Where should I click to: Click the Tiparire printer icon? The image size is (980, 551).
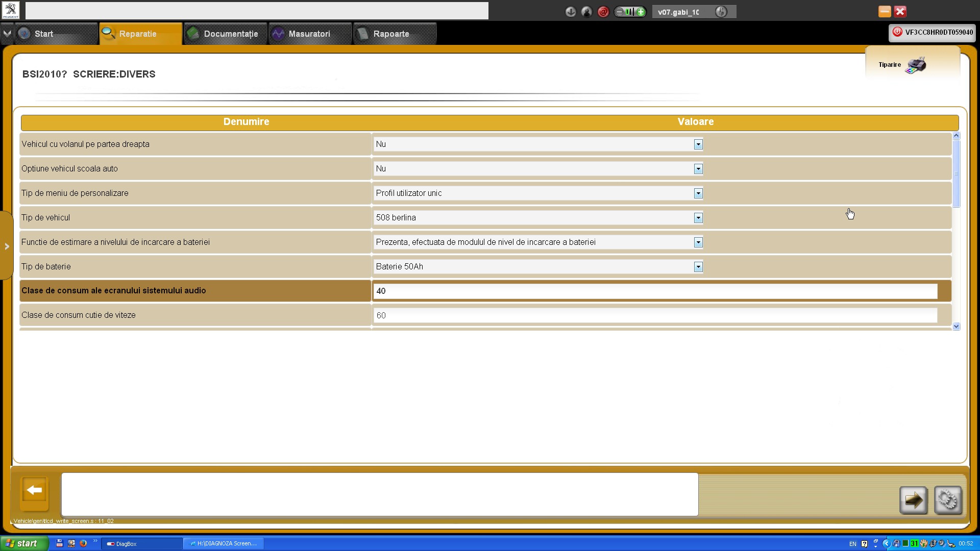[916, 65]
